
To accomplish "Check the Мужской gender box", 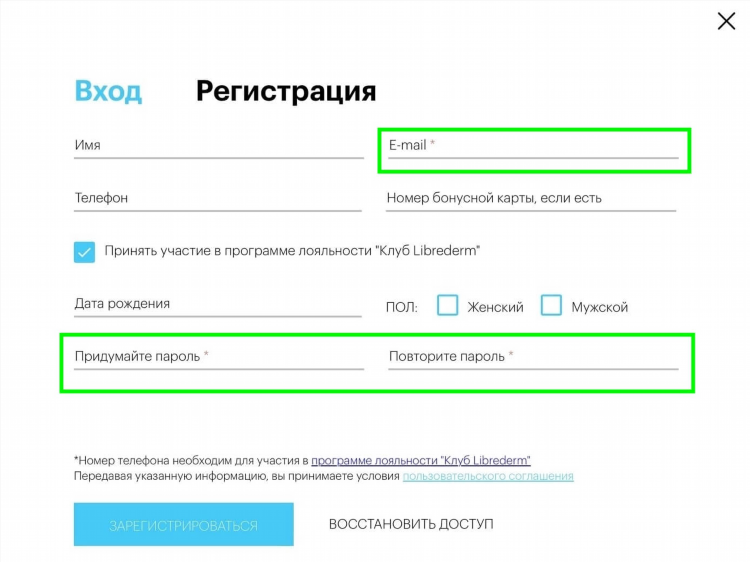I will 551,305.
